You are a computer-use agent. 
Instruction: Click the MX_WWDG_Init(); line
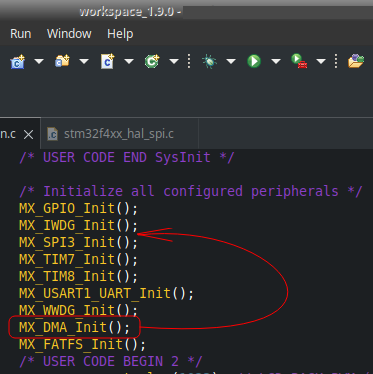click(x=78, y=310)
